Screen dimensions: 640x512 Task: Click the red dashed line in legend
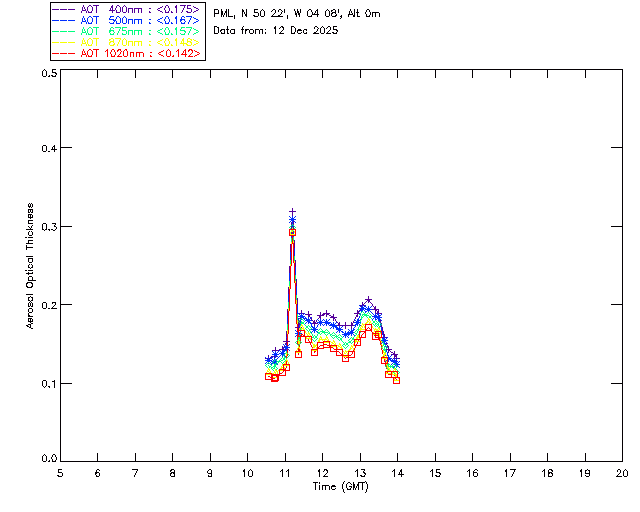64,53
